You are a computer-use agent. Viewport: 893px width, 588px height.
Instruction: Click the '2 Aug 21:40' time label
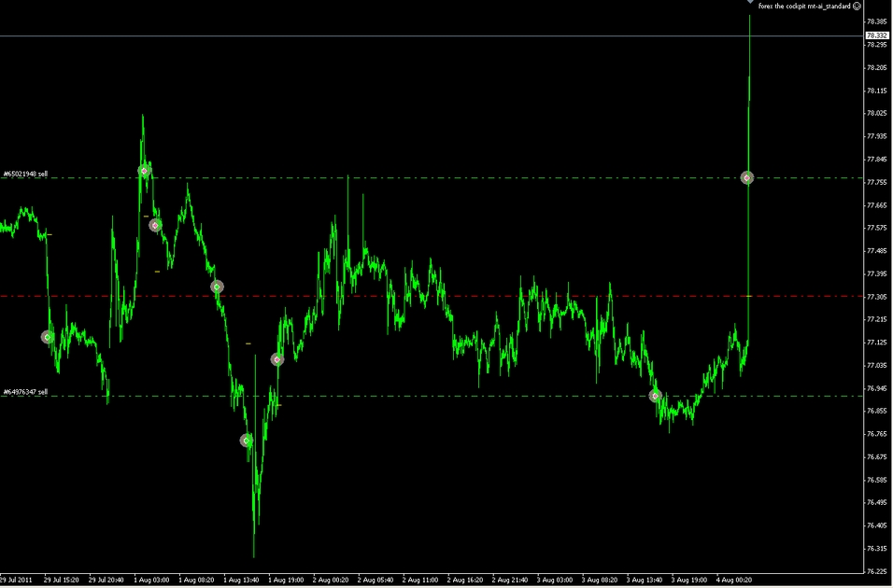510,580
